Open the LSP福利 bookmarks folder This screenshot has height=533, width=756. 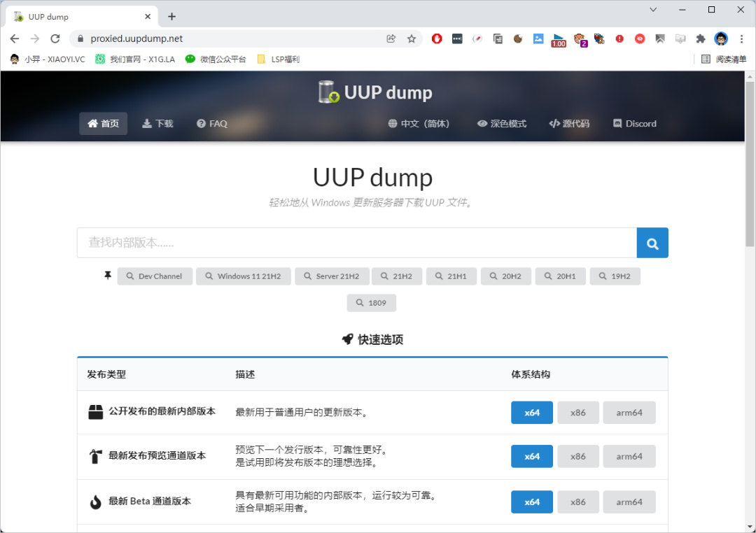(278, 59)
